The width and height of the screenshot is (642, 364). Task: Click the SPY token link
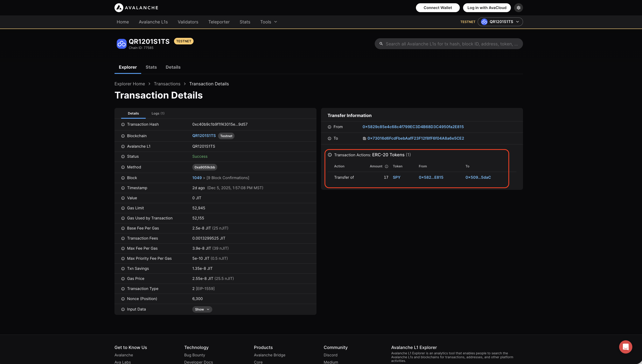(397, 177)
